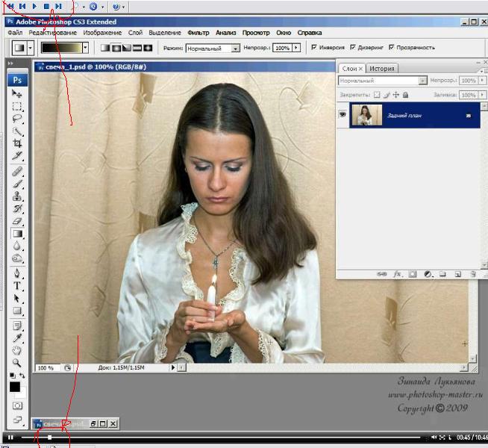Select the Dodge tool

[x=17, y=258]
